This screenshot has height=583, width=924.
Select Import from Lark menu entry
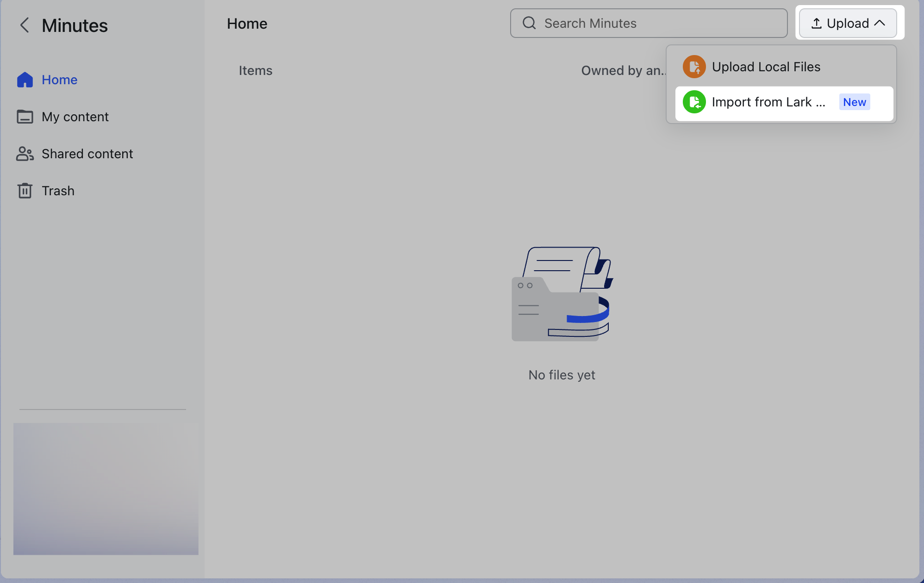point(784,104)
